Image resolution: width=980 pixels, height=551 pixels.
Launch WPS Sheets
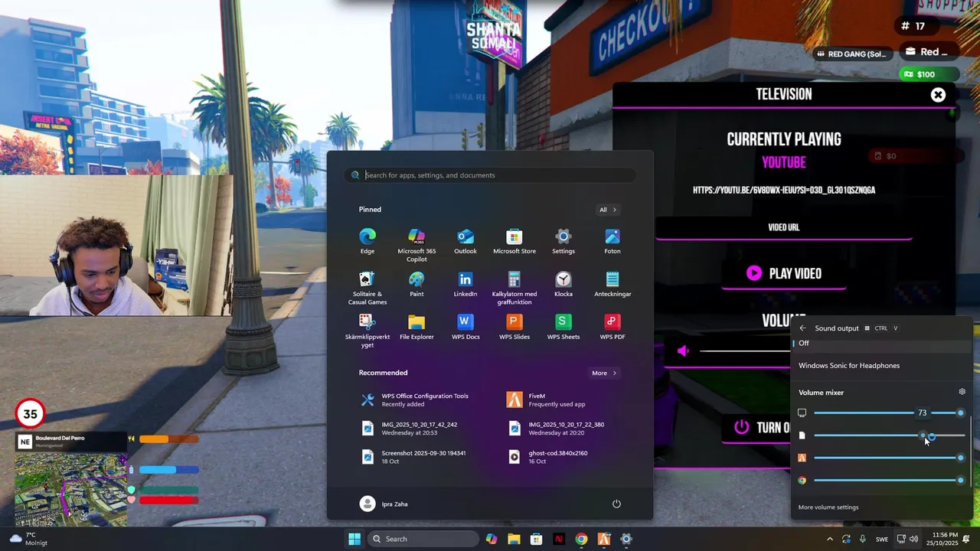(563, 327)
